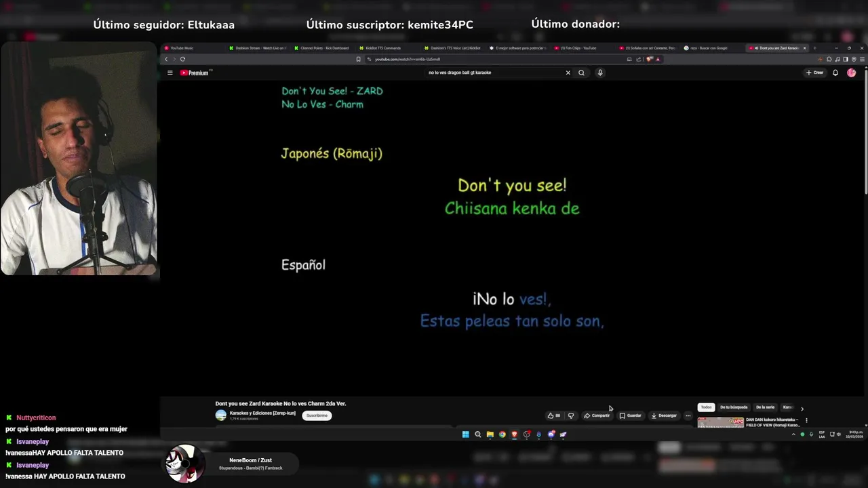Open Karaokes y Ediciones [Zerep-kun] channel link
This screenshot has height=488, width=868.
(262, 413)
